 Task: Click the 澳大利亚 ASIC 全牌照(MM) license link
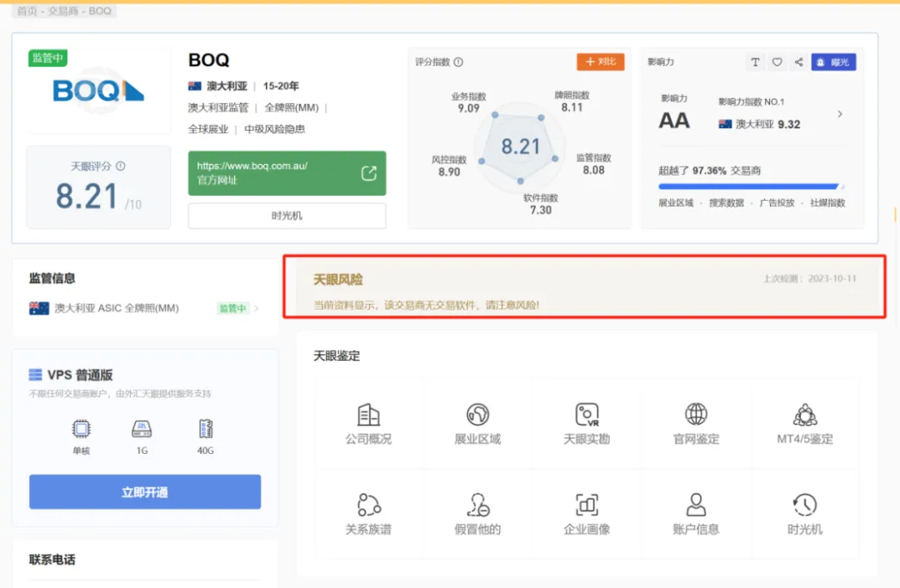[117, 308]
